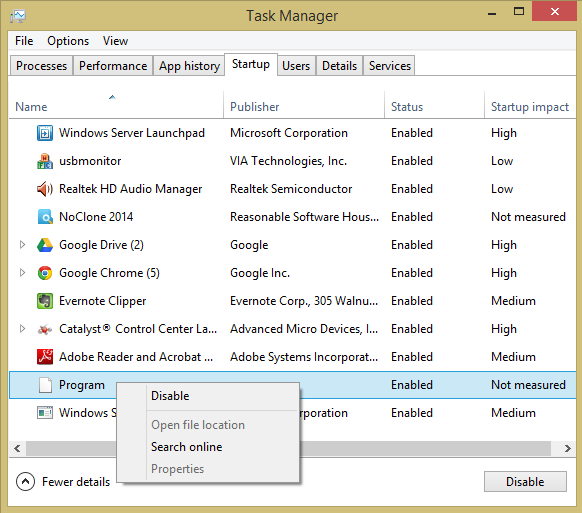Viewport: 582px width, 513px height.
Task: Switch to the App history tab
Action: pos(189,66)
